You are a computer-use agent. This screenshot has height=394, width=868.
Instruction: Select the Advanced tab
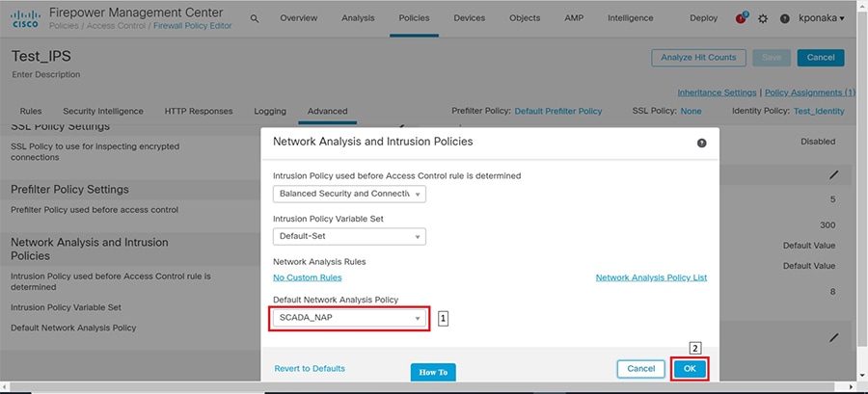(327, 111)
